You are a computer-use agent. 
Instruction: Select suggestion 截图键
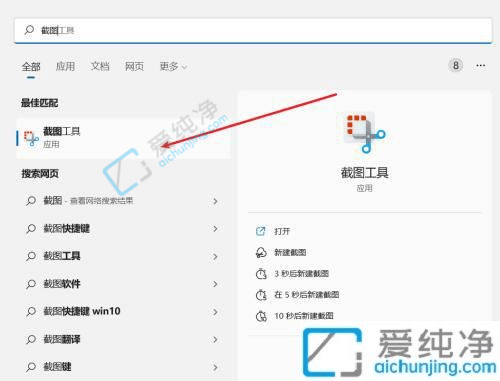tap(57, 367)
